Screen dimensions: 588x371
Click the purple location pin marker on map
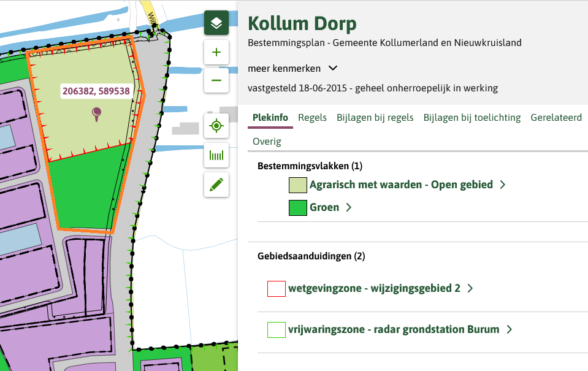point(97,114)
